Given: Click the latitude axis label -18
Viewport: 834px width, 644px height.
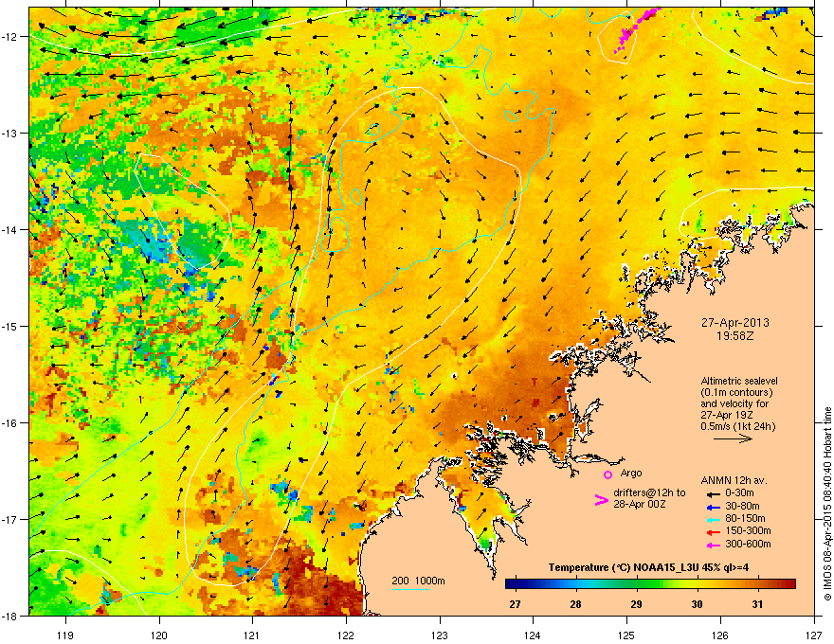Looking at the screenshot, I should click(x=9, y=616).
